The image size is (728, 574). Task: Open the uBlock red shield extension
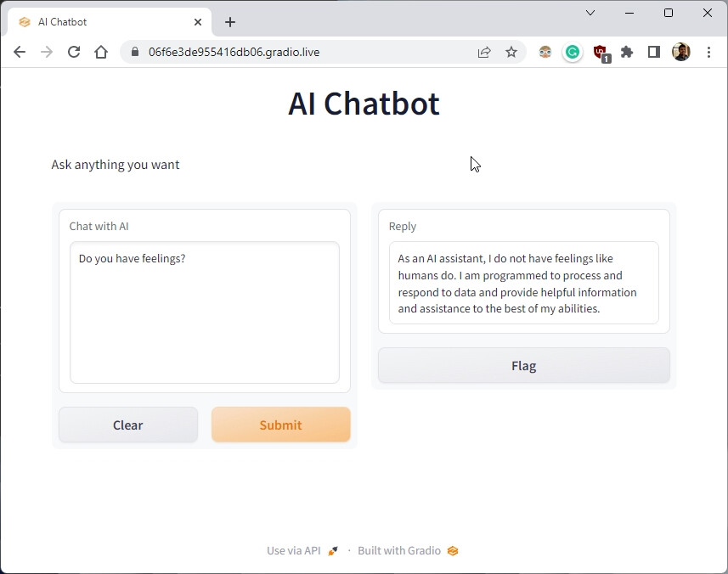coord(601,52)
